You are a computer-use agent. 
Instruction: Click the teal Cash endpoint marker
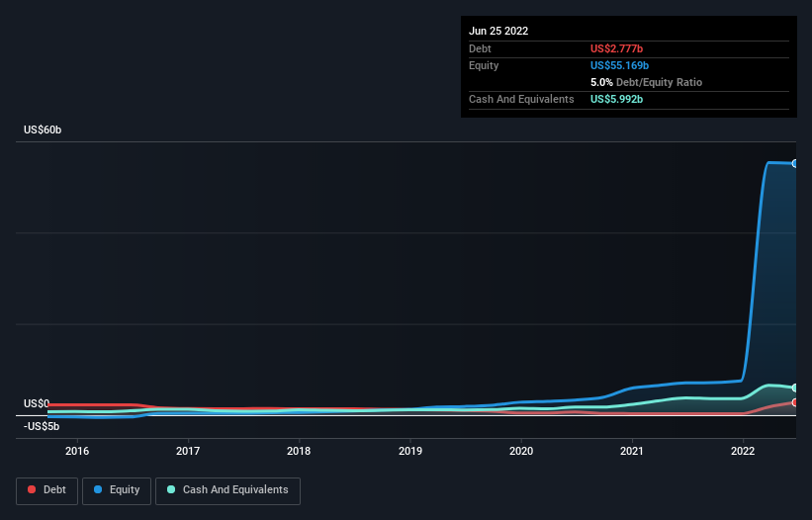pyautogui.click(x=795, y=388)
